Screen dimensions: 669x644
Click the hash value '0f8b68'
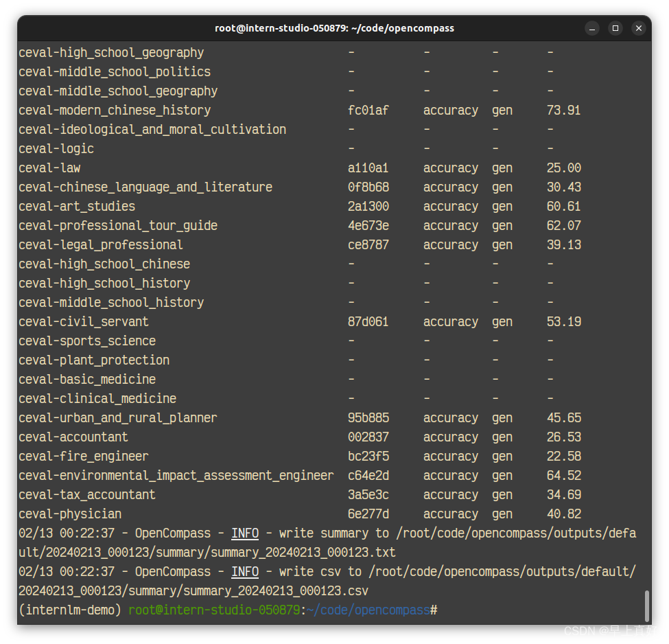pos(368,187)
